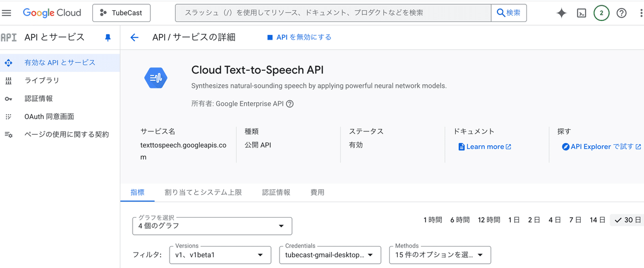Viewport: 644px width, 268px height.
Task: Click the API / サービスの詳細 heading
Action: coord(194,38)
